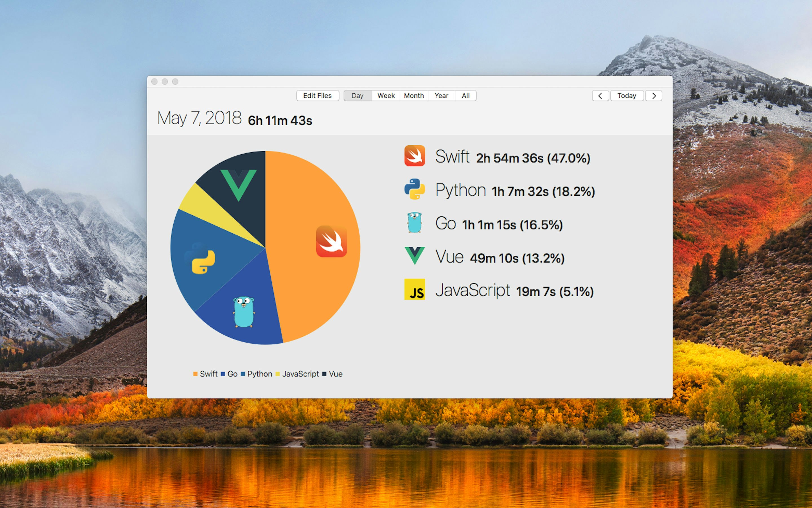Click the 'May 7, 2018' date heading
The image size is (812, 508).
(199, 118)
